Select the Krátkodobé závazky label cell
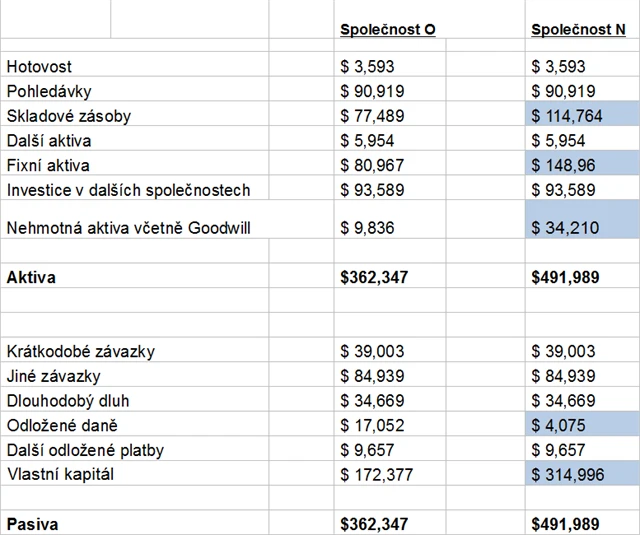Viewport: 640px width, 535px height. pyautogui.click(x=81, y=351)
